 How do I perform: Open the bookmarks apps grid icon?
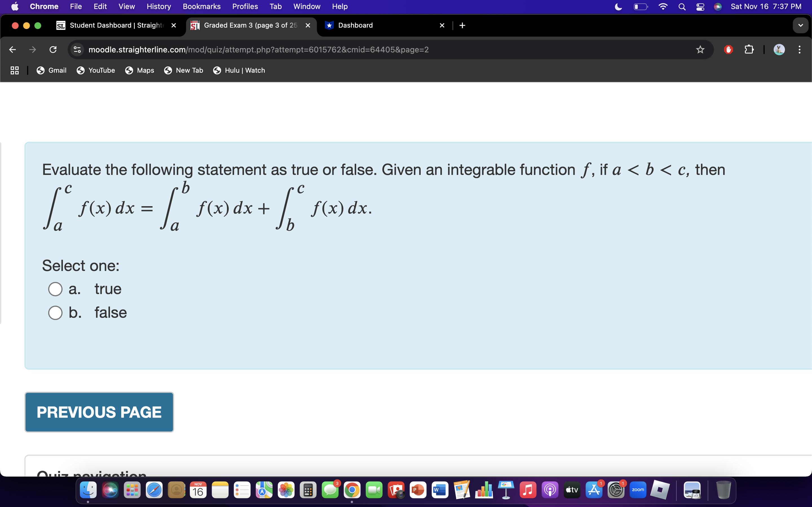pyautogui.click(x=14, y=70)
